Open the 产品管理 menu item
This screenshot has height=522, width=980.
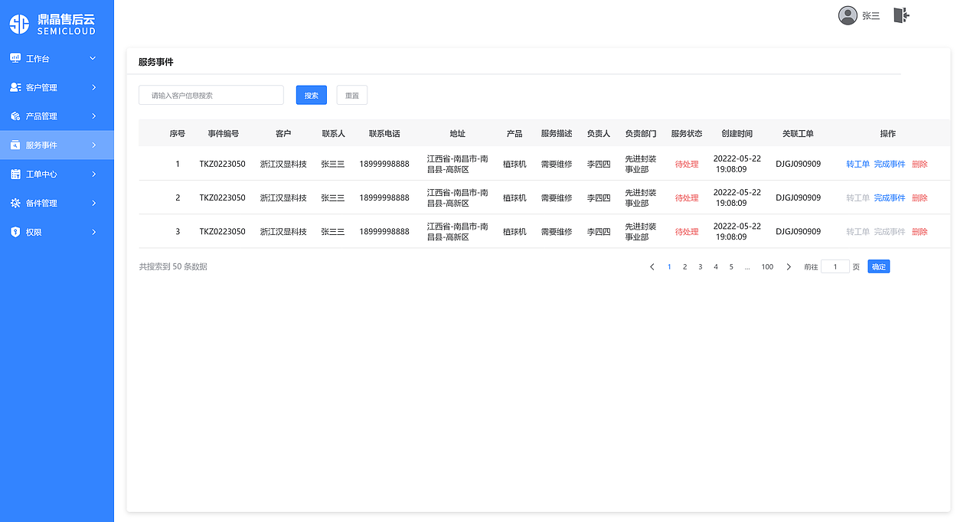(57, 116)
